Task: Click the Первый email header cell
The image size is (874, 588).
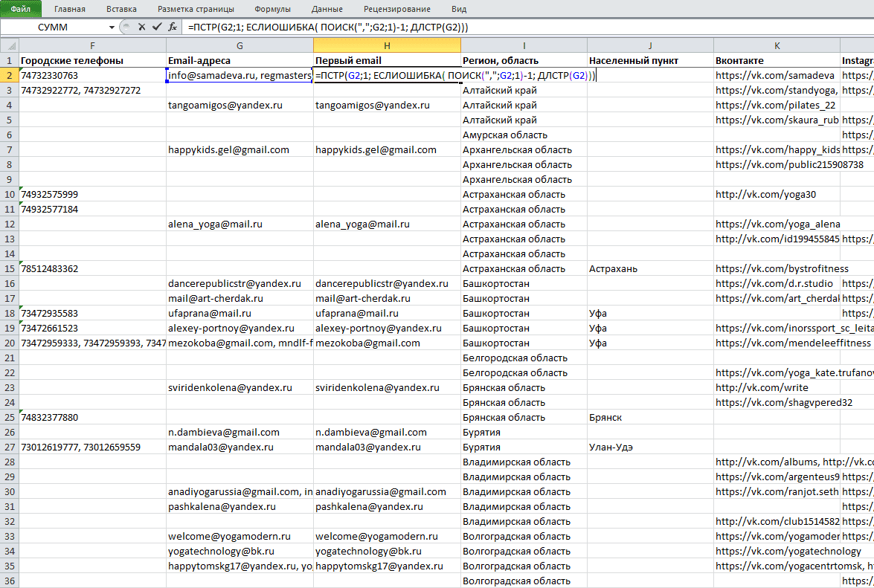Action: pos(387,61)
